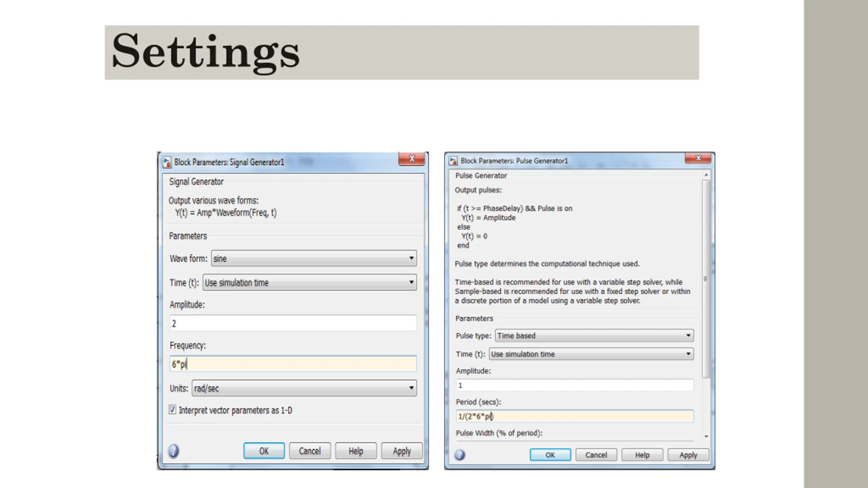Click Cancel in Pulse Generator1 dialog
This screenshot has height=488, width=868.
tap(596, 455)
